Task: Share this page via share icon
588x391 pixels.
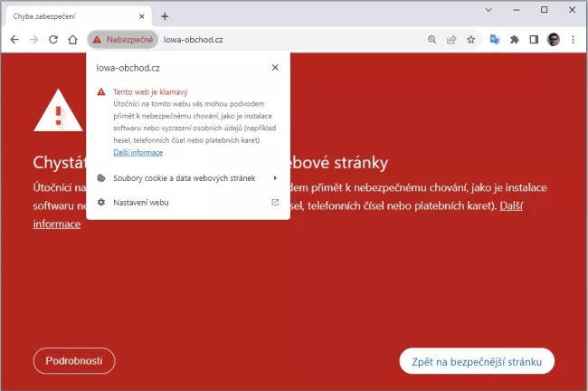Action: [451, 40]
